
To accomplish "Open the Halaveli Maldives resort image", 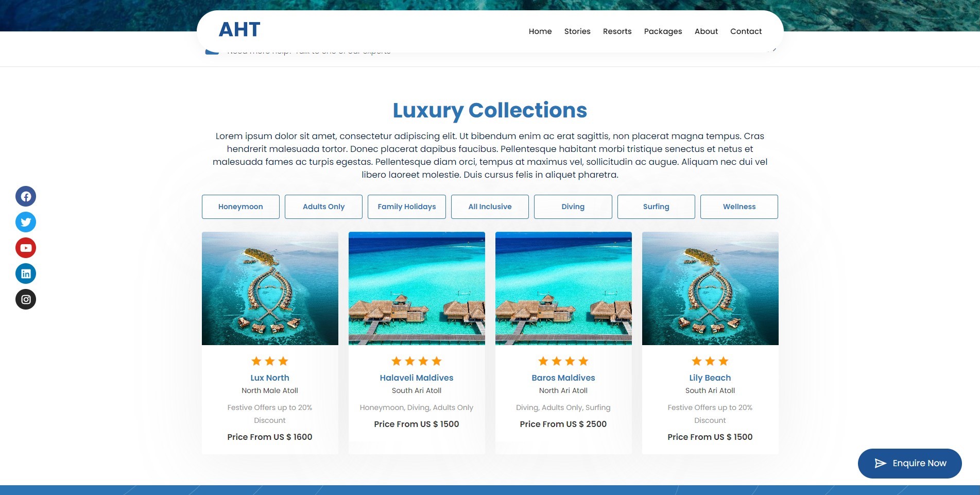I will (x=417, y=288).
